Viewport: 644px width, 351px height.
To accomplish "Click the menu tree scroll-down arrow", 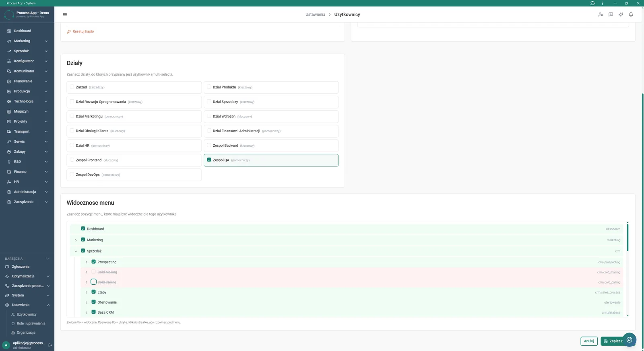I will pyautogui.click(x=627, y=316).
